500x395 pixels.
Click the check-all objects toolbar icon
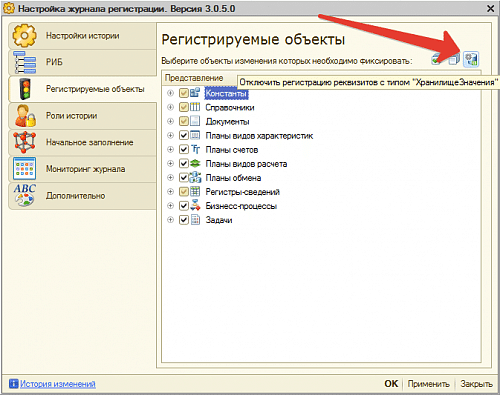pos(436,60)
